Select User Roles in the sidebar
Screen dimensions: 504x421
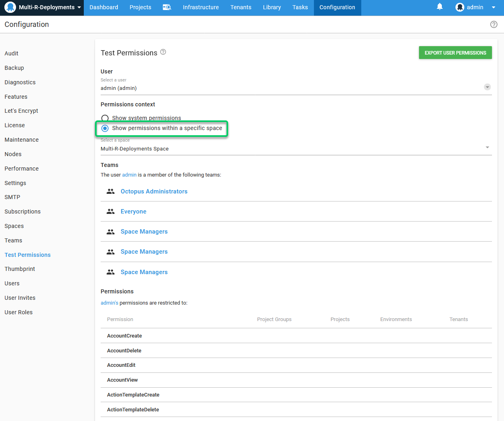pyautogui.click(x=18, y=312)
